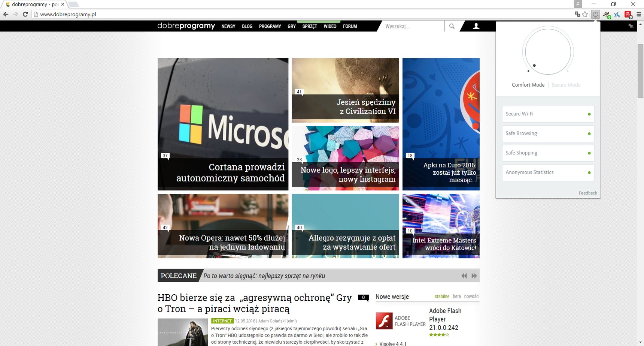Click previous arrows in POLECANE bar
Screen dimensions: 644x346
point(464,276)
